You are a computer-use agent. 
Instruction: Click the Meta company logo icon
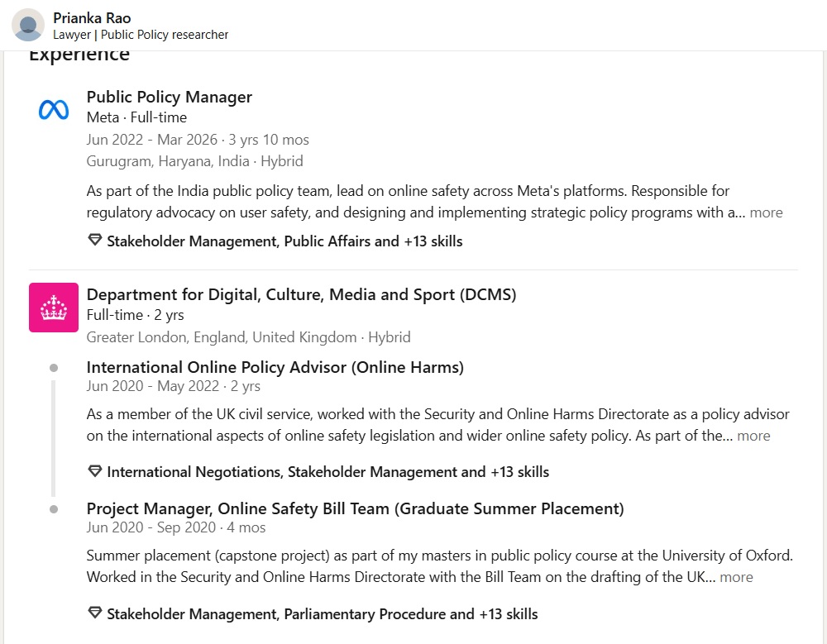pos(54,109)
